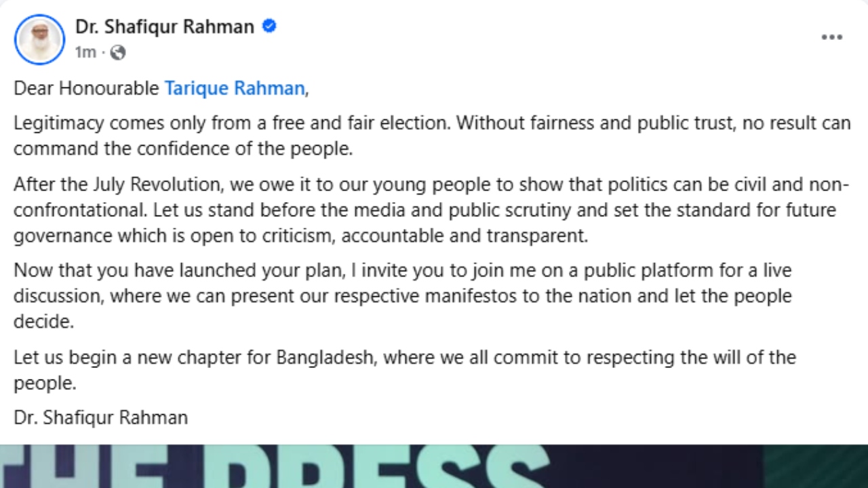This screenshot has height=488, width=868.
Task: Click the word "Bangladesh" in the post
Action: coord(325,357)
